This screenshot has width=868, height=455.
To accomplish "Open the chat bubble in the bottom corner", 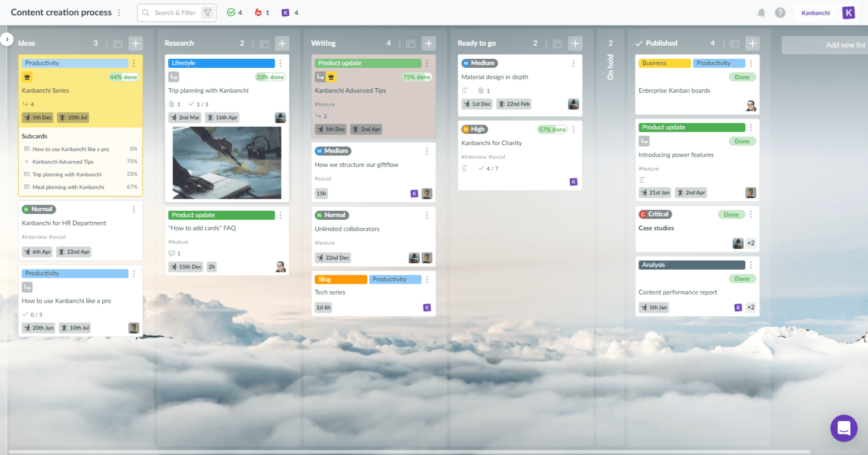I will tap(844, 428).
